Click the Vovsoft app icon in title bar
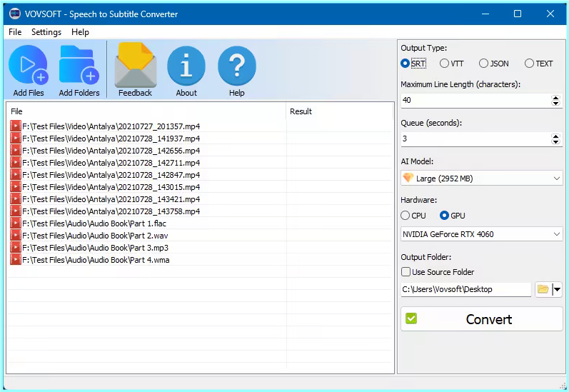569x392 pixels. [15, 14]
